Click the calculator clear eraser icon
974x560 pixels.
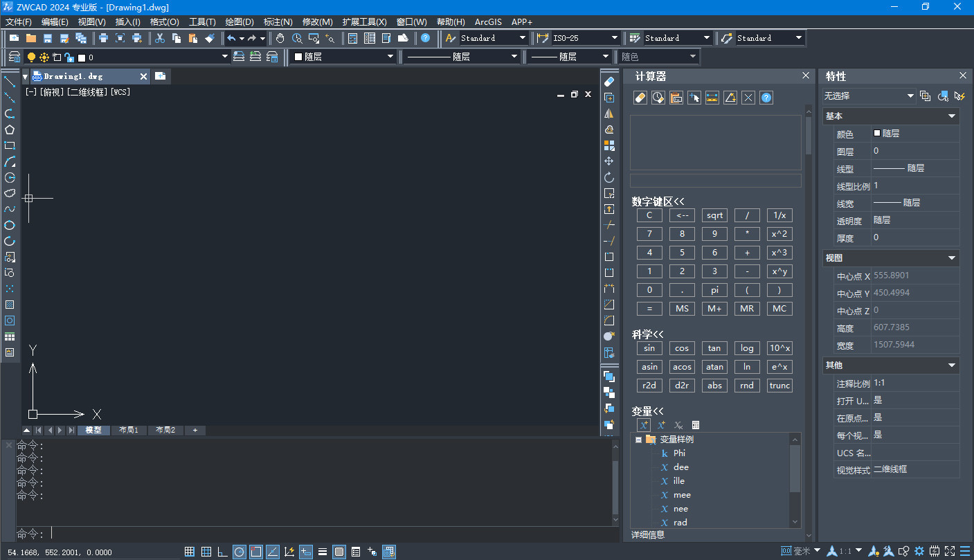tap(640, 98)
